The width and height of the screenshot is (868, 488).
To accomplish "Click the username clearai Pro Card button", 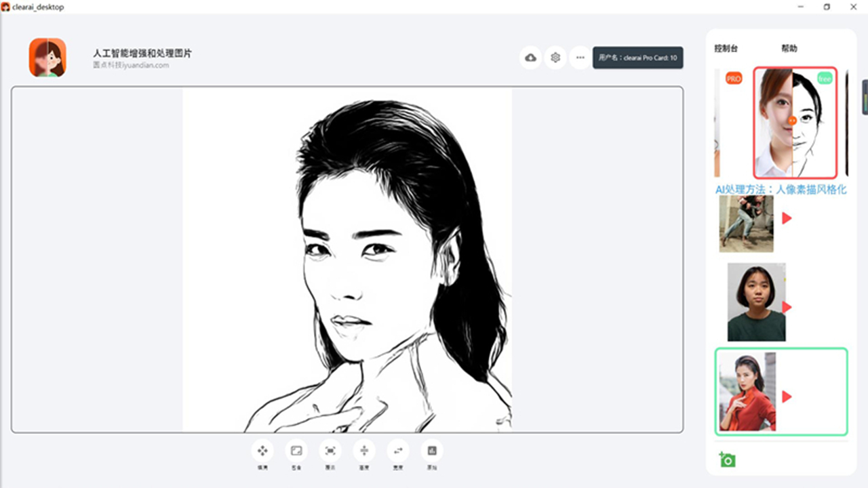I will coord(637,58).
